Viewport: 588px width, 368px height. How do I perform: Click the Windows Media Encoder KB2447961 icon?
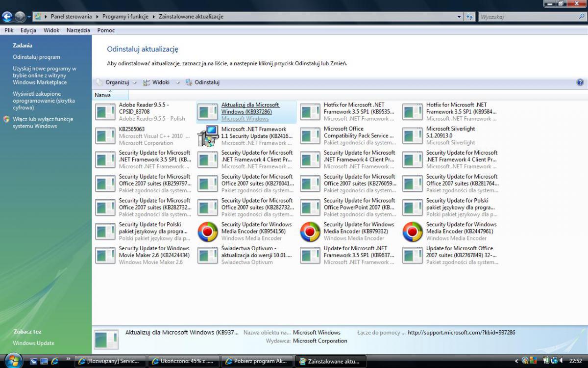pos(413,232)
